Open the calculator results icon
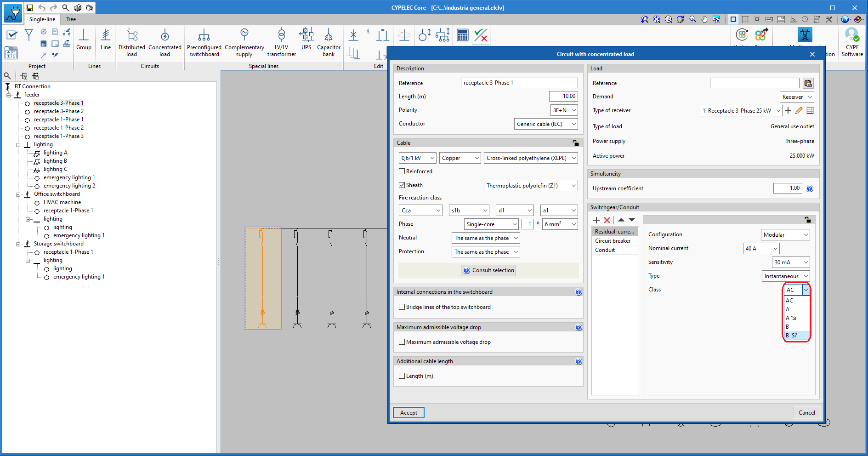This screenshot has width=868, height=456. click(462, 35)
